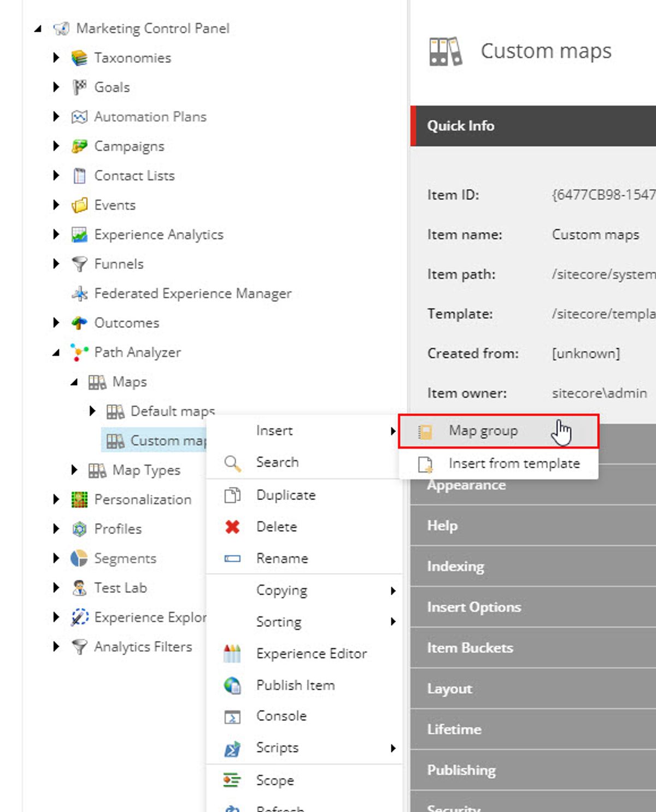656x812 pixels.
Task: Click the Map Types binder icon
Action: [x=97, y=470]
